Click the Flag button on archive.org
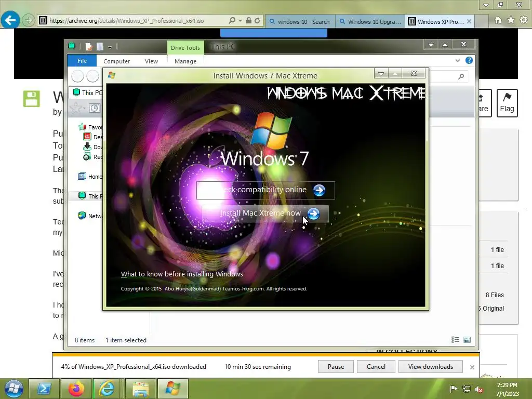Screen dimensions: 532x399 pos(507,103)
